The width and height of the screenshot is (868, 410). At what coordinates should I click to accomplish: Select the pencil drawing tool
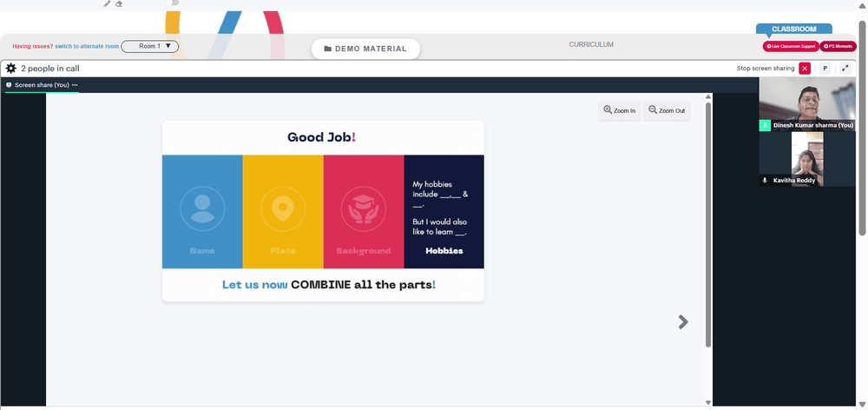[x=107, y=3]
